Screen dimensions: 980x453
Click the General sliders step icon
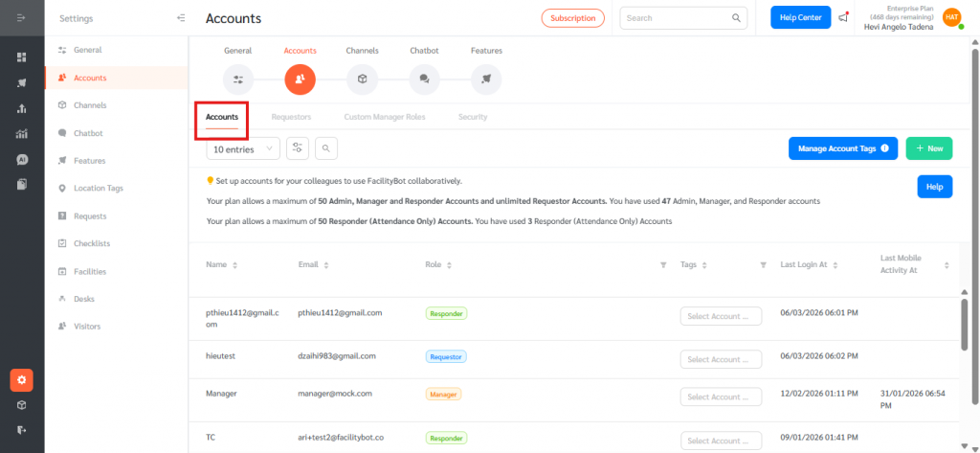[238, 79]
